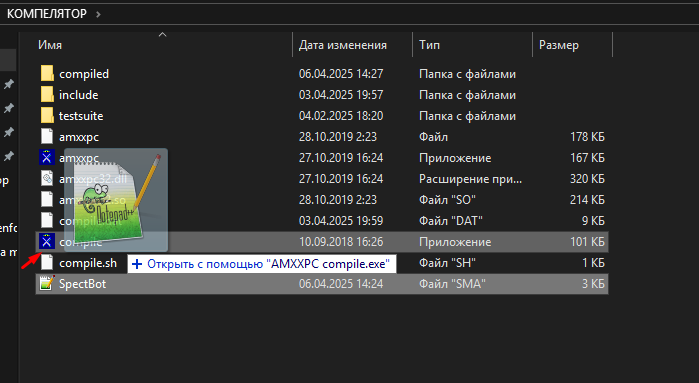Select the testsuite folder name
This screenshot has height=383, width=699.
pyautogui.click(x=81, y=116)
